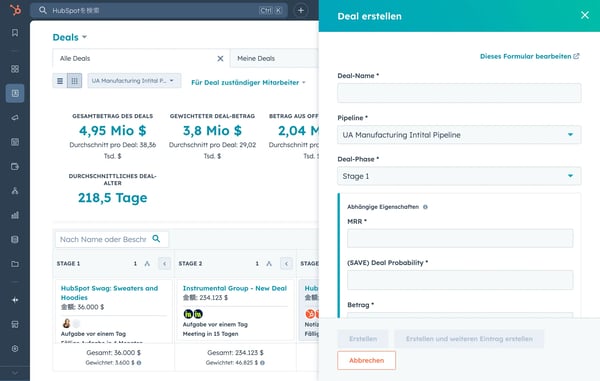600x381 pixels.
Task: Focus the MRR input field
Action: tap(460, 238)
